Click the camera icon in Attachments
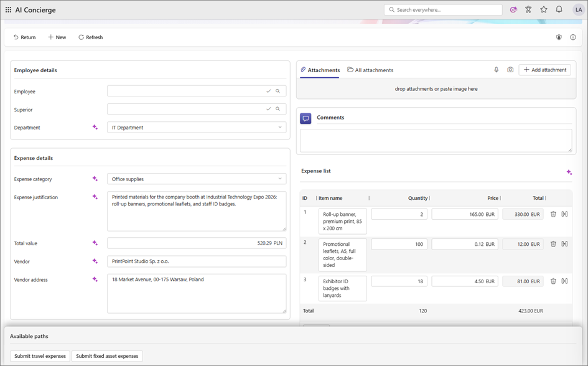 click(x=510, y=70)
